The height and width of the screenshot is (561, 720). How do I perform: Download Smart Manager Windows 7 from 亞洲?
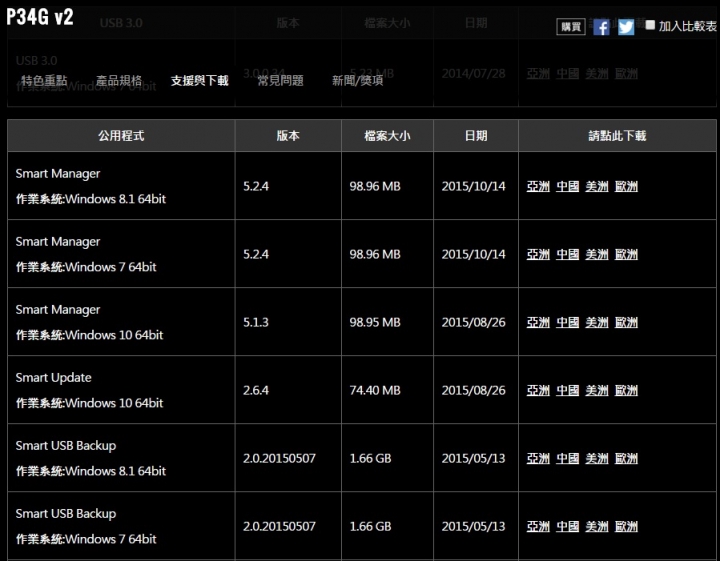(x=538, y=254)
